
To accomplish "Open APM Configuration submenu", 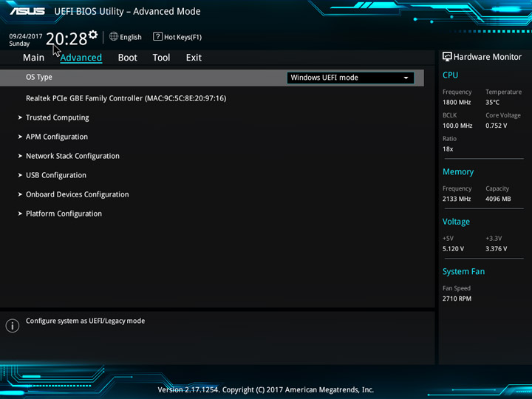I will pos(57,137).
